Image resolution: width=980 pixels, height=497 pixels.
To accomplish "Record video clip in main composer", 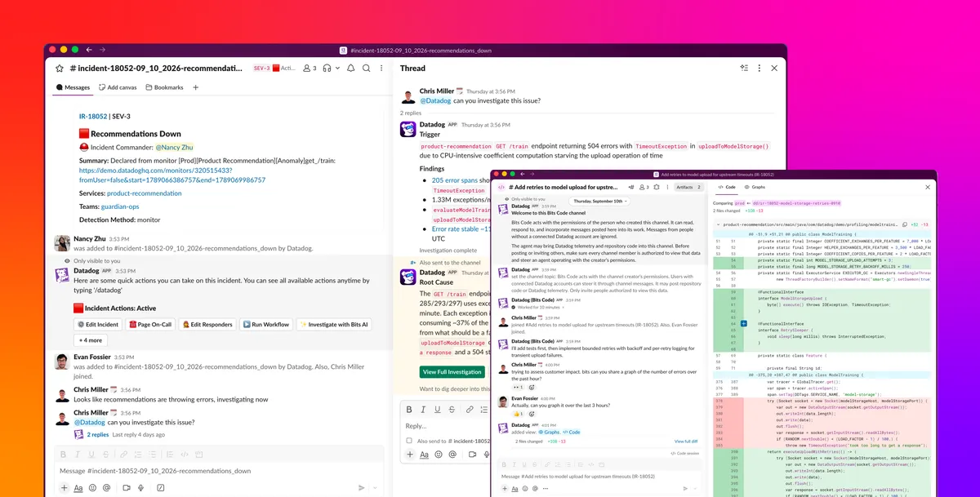I will point(127,487).
